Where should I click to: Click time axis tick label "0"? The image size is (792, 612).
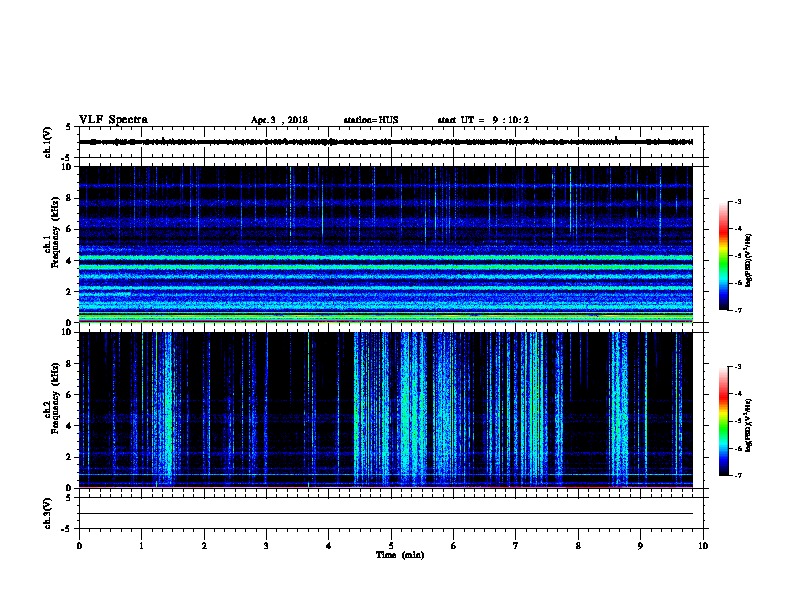79,545
